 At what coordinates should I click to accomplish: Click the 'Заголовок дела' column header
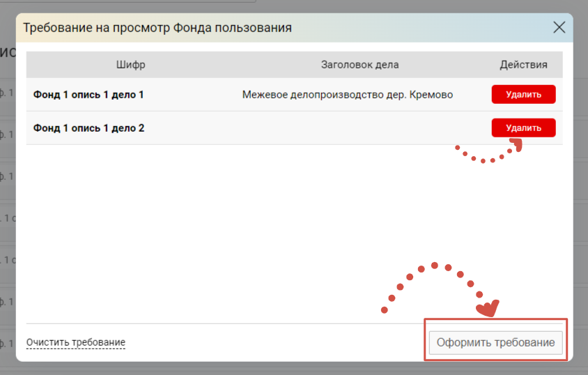[x=359, y=65]
